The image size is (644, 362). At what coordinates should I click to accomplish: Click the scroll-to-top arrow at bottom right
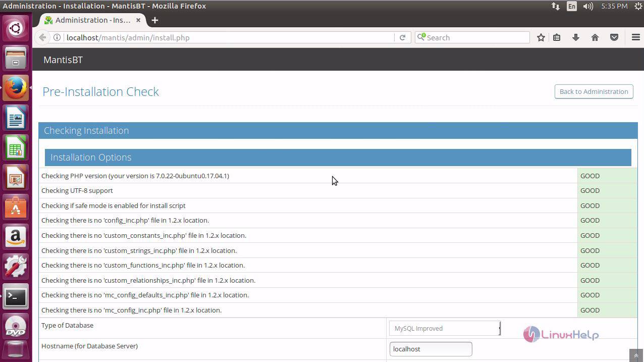(x=636, y=355)
